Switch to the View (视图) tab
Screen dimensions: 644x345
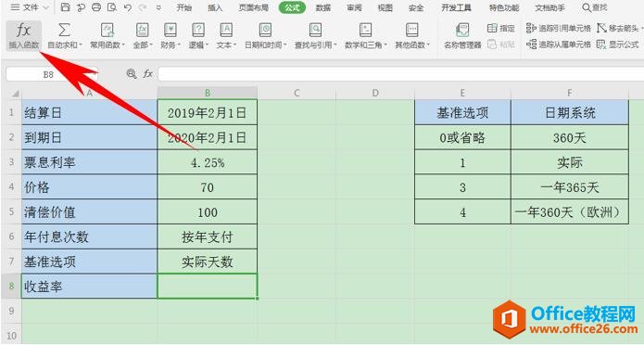click(x=385, y=7)
